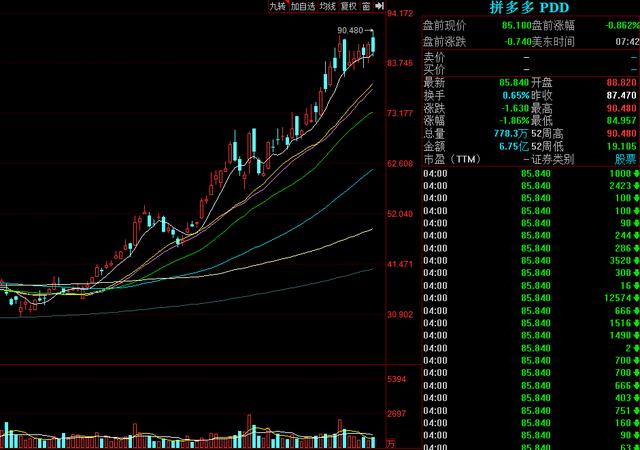640x450 pixels.
Task: Select the 拼多多 PDD stock title
Action: 529,7
